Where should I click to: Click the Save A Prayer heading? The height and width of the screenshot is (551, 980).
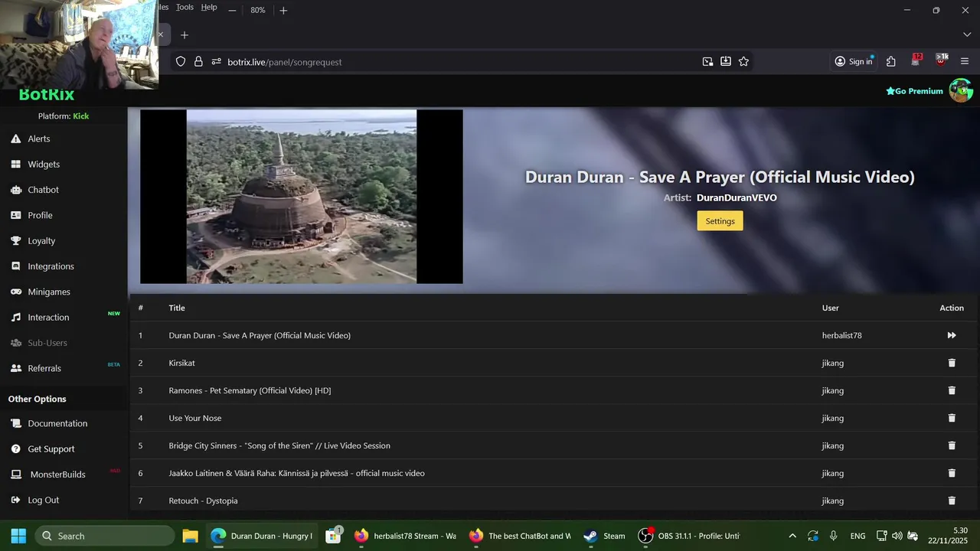coord(720,177)
